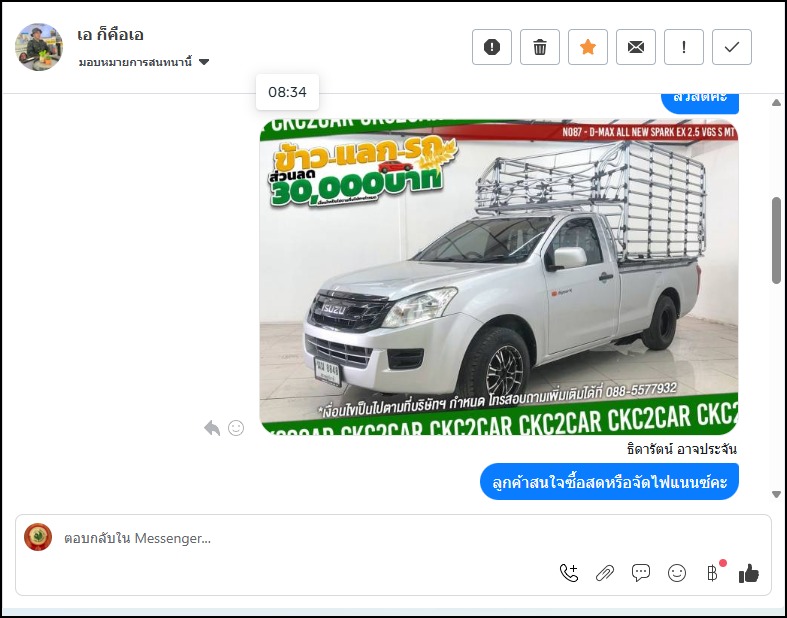
Task: Open assign conversation dropdown arrow
Action: 204,62
